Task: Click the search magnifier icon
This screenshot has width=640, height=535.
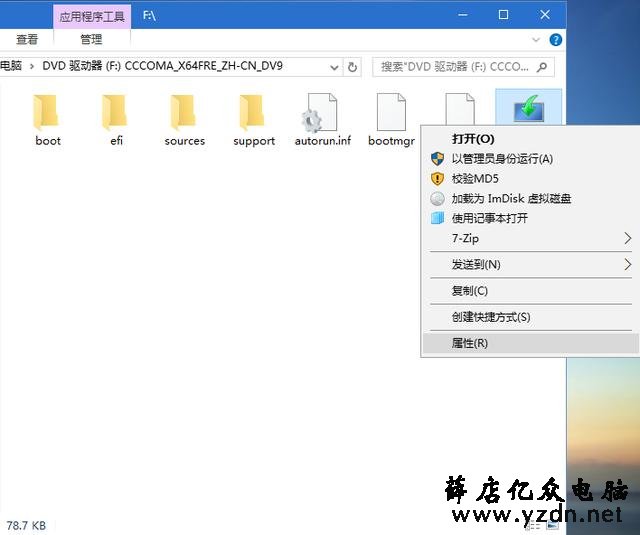Action: point(542,67)
